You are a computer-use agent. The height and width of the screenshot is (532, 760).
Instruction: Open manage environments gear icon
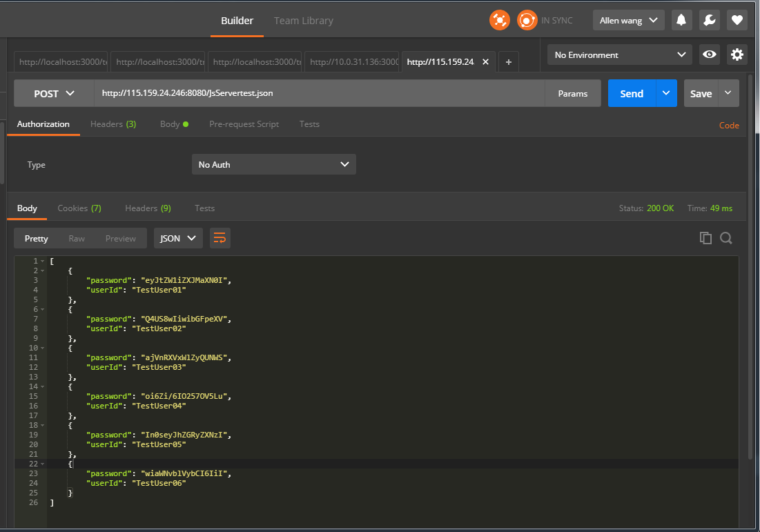[x=737, y=55]
